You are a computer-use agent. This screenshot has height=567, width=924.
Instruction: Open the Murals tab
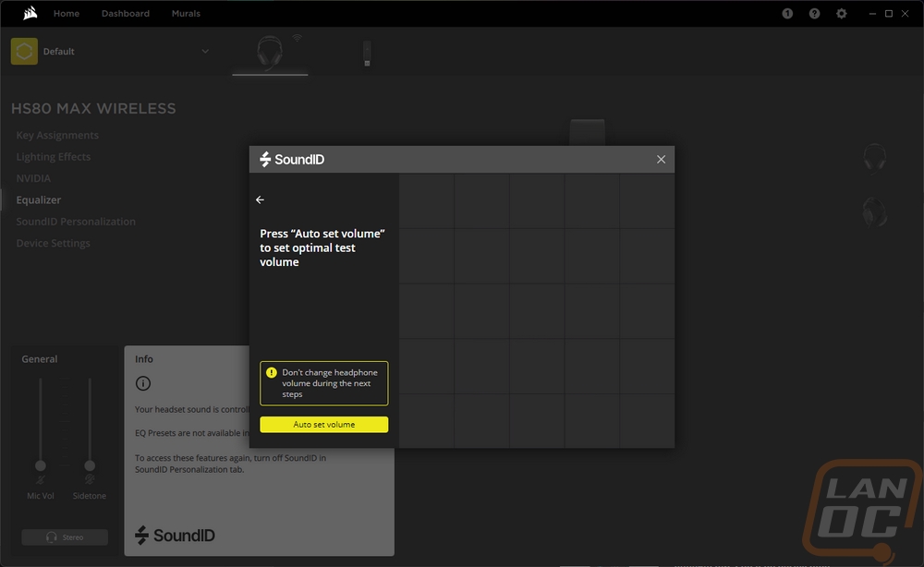(x=186, y=13)
